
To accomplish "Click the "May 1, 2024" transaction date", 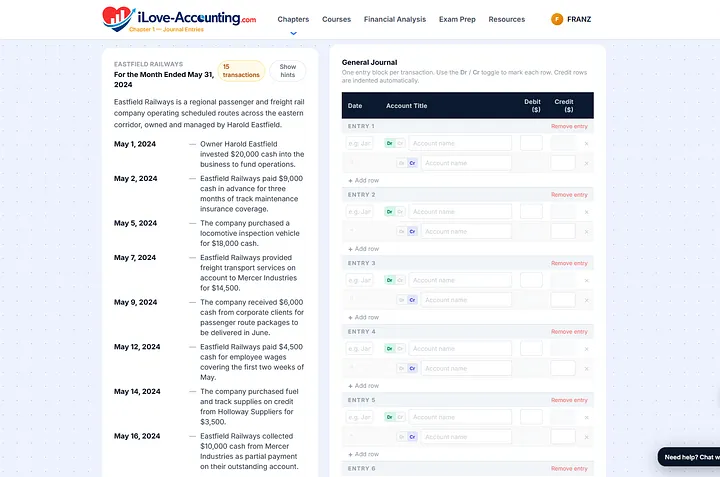I will point(135,144).
